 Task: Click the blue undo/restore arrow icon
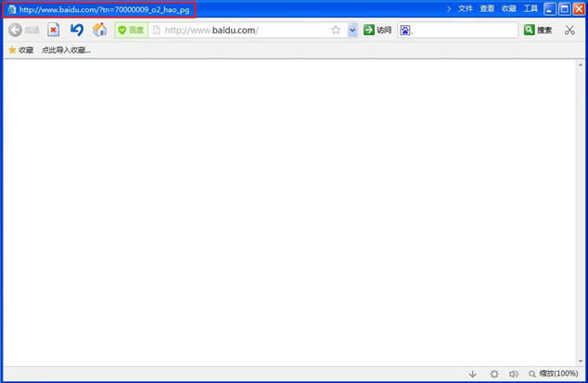pyautogui.click(x=77, y=30)
